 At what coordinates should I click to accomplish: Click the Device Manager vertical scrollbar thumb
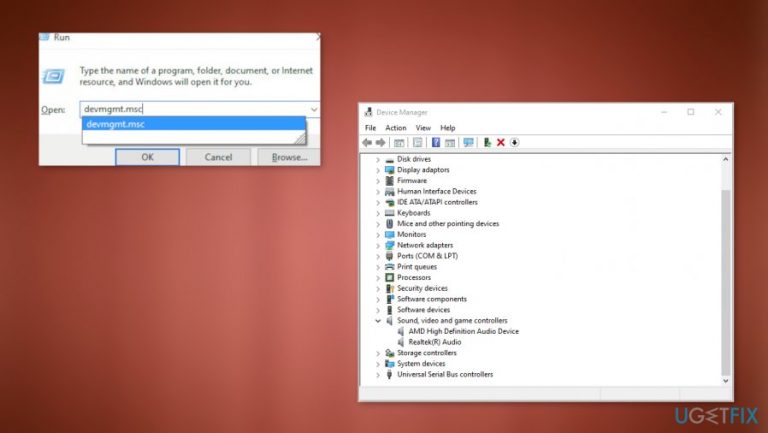[725, 282]
